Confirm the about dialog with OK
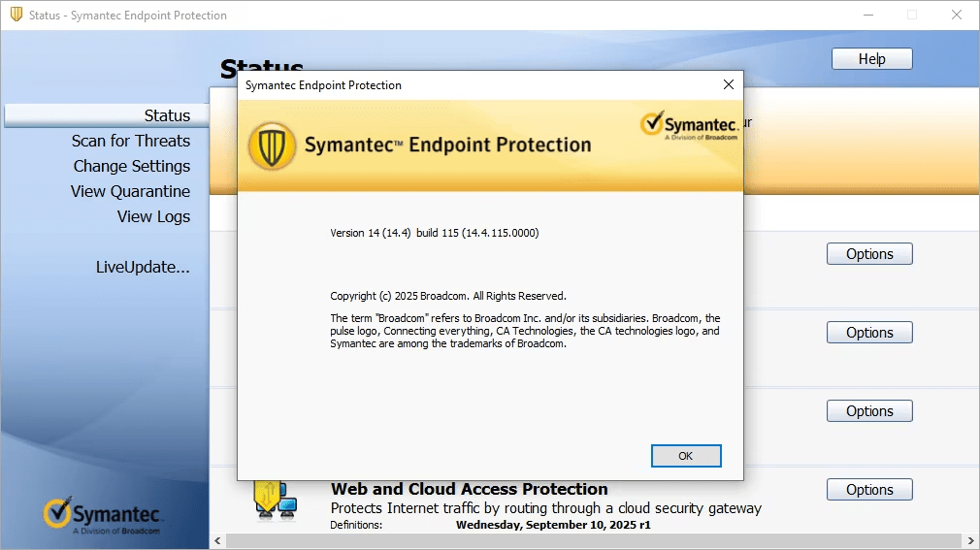 tap(686, 456)
